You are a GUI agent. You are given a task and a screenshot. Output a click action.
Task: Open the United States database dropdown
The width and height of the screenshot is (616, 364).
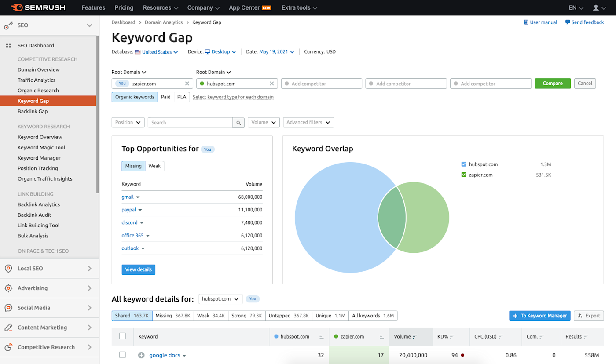(157, 52)
